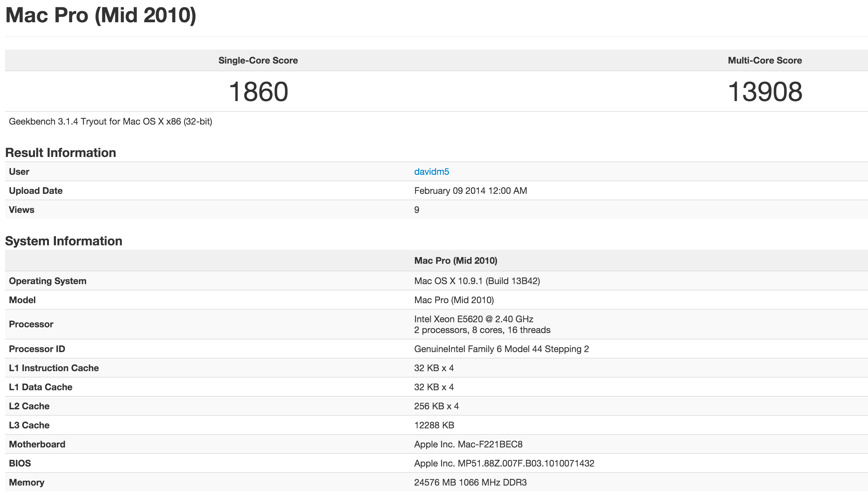Click the multi-core score value 13908
This screenshot has height=497, width=868.
pyautogui.click(x=765, y=92)
